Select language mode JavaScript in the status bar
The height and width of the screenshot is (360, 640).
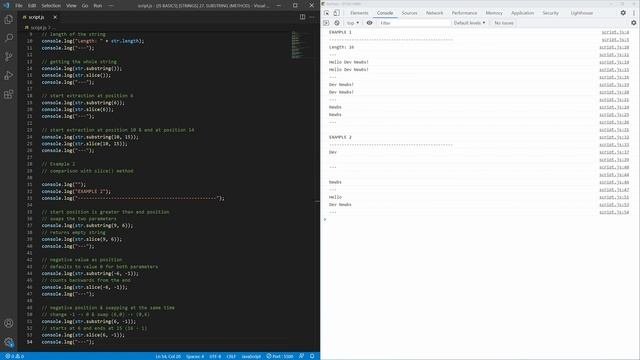pyautogui.click(x=251, y=356)
